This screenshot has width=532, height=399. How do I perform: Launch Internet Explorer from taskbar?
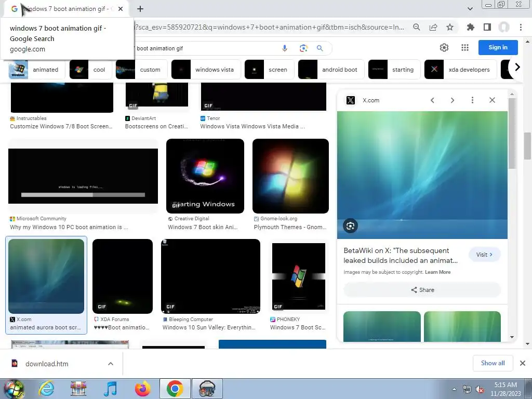tap(46, 389)
